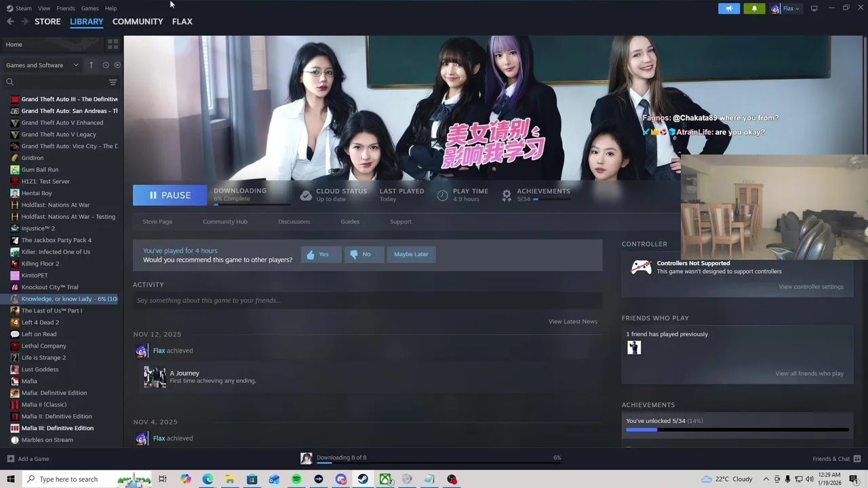Open the Flax account dropdown
Screen dimensions: 868x488
[x=785, y=8]
